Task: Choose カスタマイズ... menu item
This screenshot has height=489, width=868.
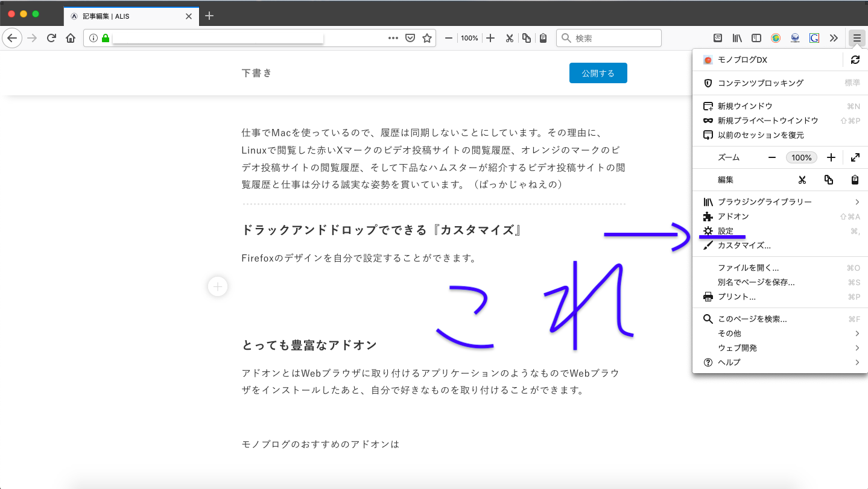Action: pyautogui.click(x=780, y=245)
